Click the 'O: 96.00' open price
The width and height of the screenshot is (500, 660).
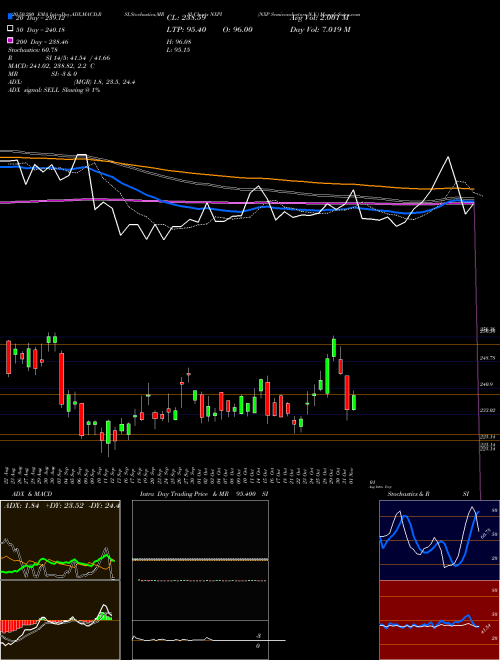(x=237, y=29)
